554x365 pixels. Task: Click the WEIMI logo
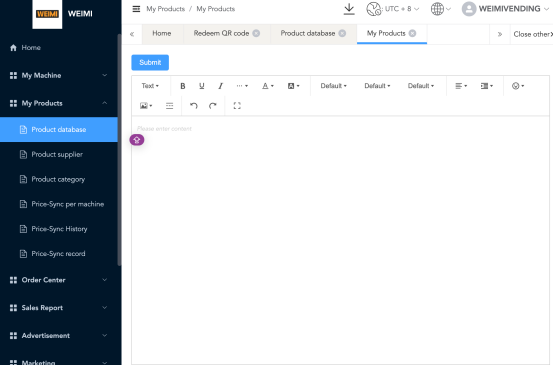click(47, 14)
